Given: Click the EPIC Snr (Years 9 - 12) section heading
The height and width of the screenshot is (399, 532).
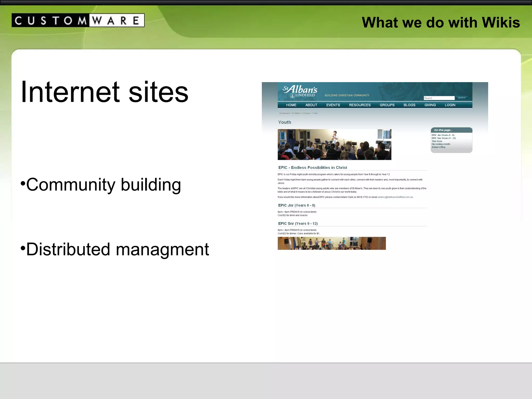Looking at the screenshot, I should click(298, 223).
